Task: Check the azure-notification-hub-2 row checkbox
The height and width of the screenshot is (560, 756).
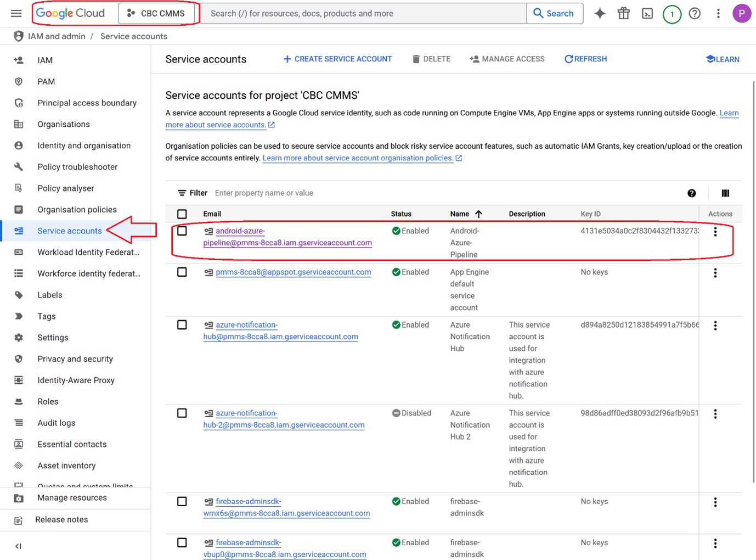Action: click(x=182, y=413)
